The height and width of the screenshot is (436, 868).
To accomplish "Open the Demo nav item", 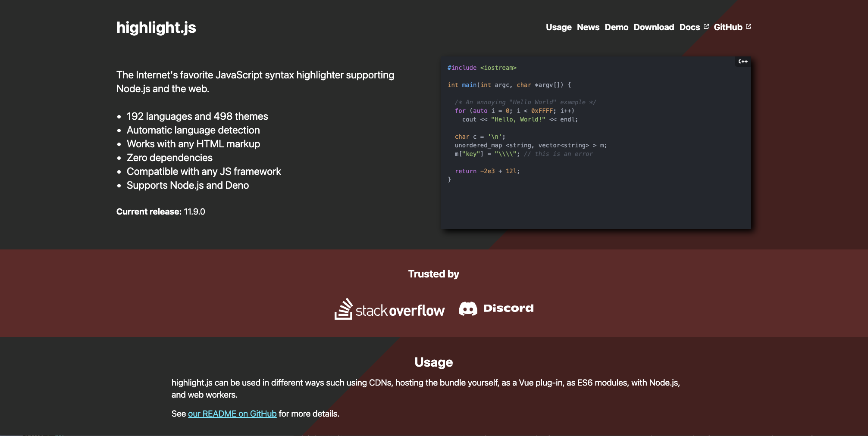I will click(616, 27).
